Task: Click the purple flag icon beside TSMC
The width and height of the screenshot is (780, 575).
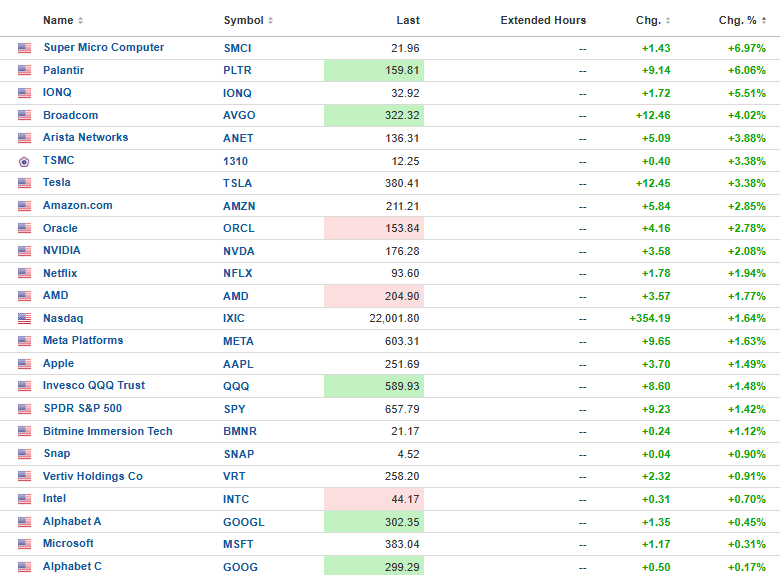Action: click(24, 162)
